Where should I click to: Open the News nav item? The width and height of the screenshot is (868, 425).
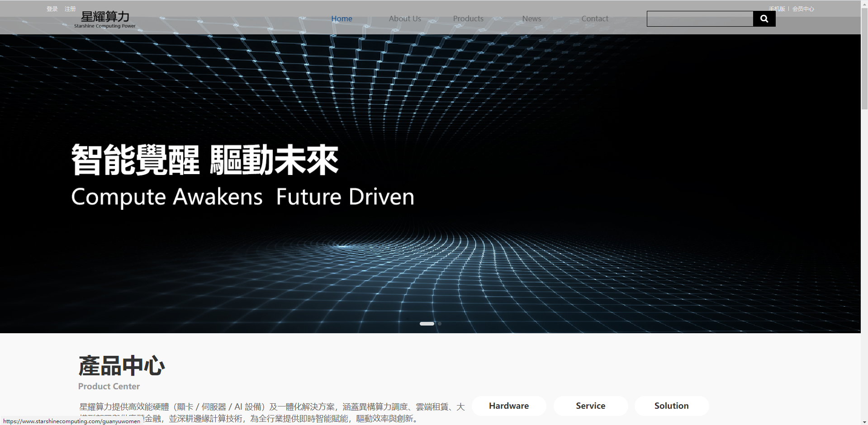click(x=531, y=19)
